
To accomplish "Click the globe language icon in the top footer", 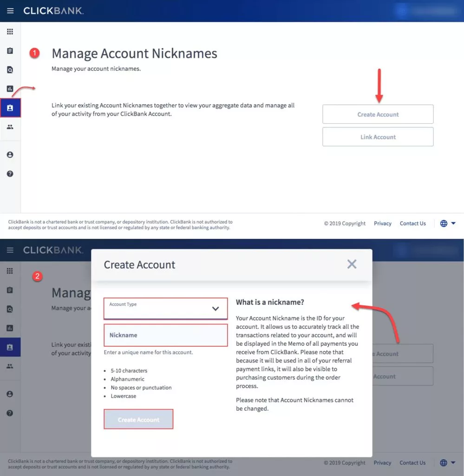I will [x=444, y=224].
